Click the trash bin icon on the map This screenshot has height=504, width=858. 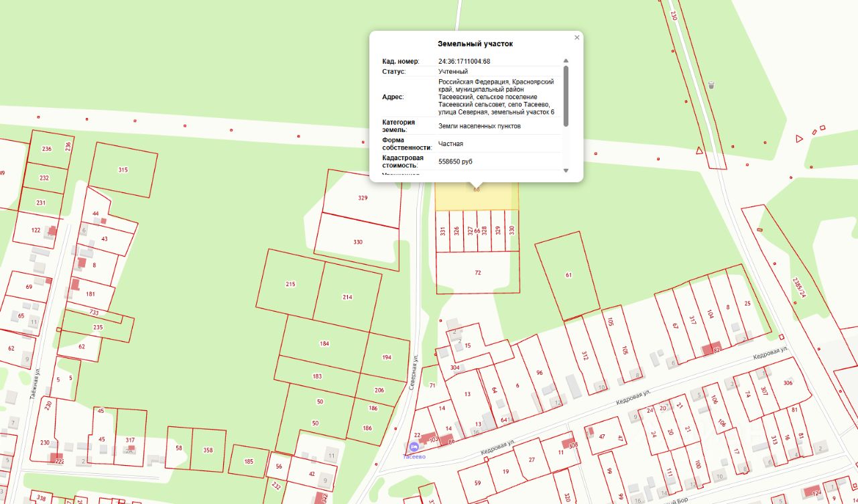pyautogui.click(x=711, y=85)
